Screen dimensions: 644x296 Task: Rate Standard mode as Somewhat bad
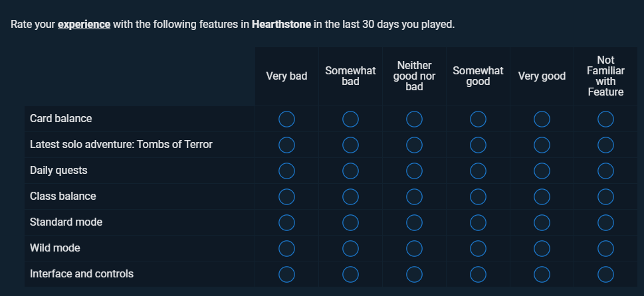pyautogui.click(x=350, y=222)
